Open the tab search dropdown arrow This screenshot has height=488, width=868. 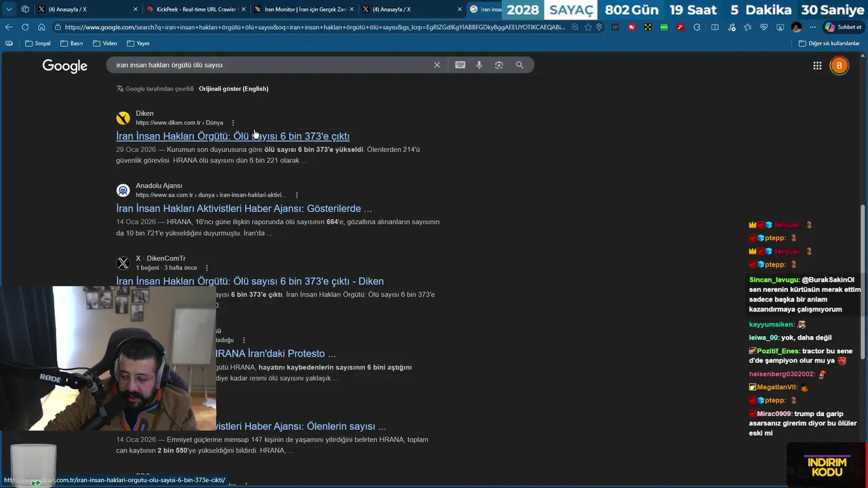coord(9,9)
